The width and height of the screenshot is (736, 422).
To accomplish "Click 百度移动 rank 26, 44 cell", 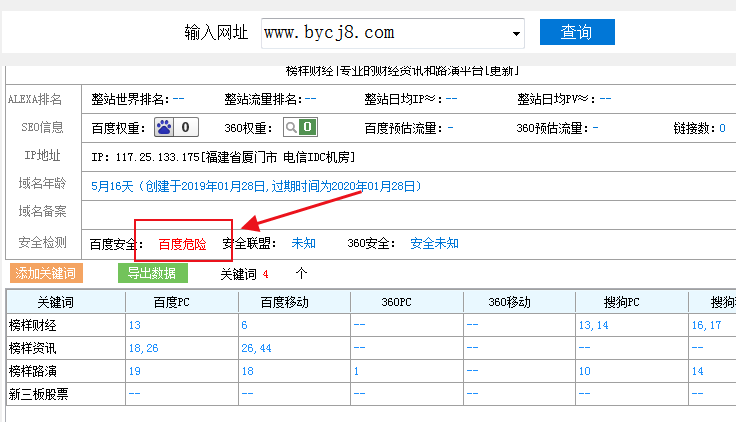I will 256,348.
